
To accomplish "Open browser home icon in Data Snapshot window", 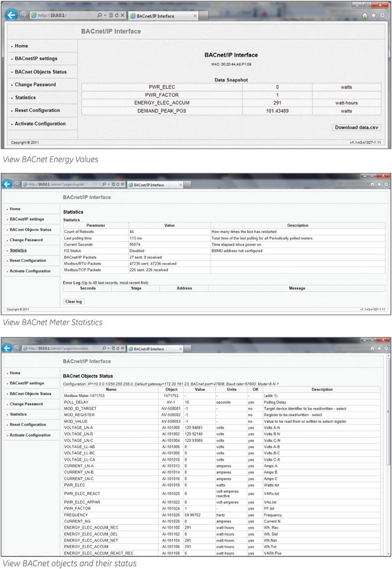I will click(365, 15).
